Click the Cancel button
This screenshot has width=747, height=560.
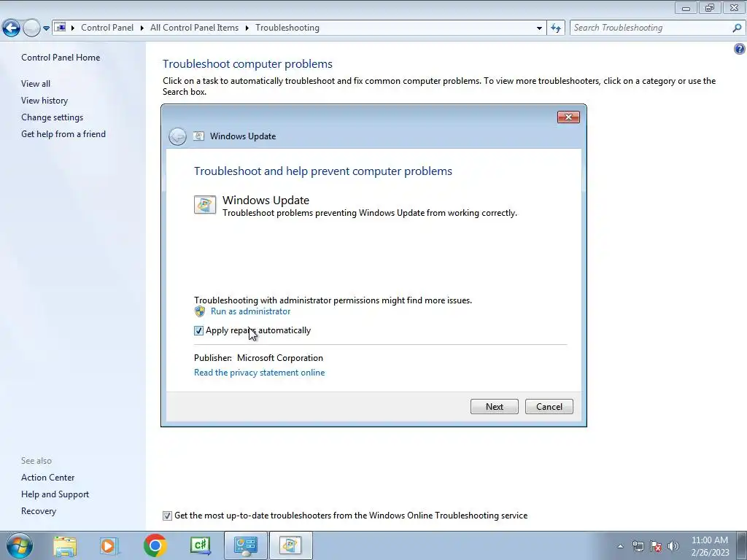(x=549, y=407)
